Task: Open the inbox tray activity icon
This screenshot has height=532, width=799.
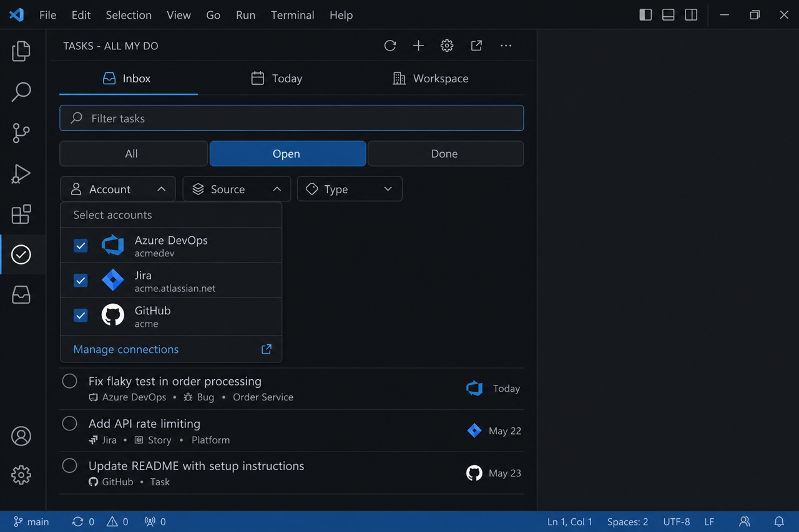Action: [x=21, y=295]
